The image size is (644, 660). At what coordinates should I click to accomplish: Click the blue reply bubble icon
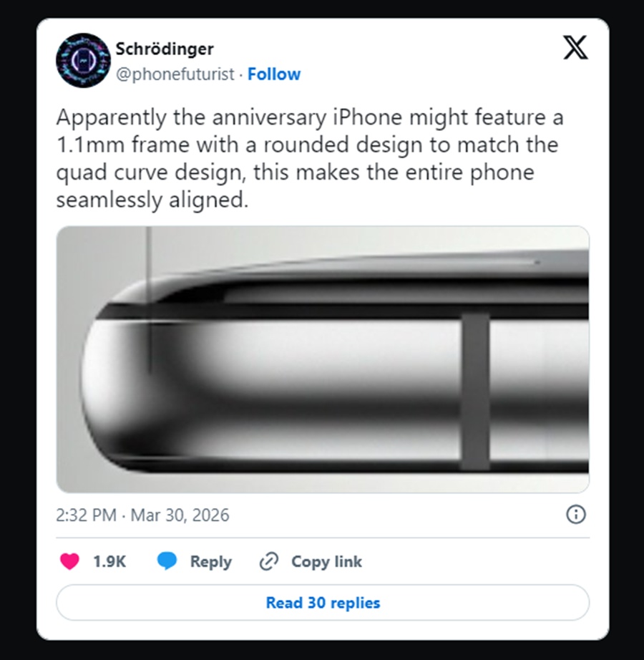coord(167,561)
